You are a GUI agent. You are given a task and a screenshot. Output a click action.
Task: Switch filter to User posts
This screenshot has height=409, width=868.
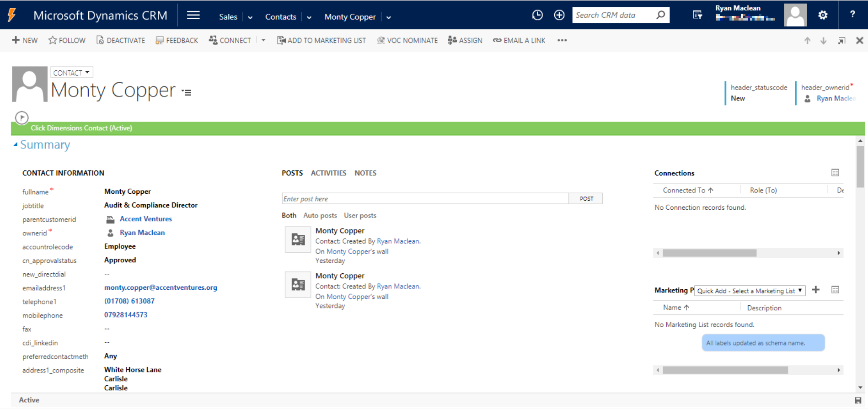tap(360, 215)
